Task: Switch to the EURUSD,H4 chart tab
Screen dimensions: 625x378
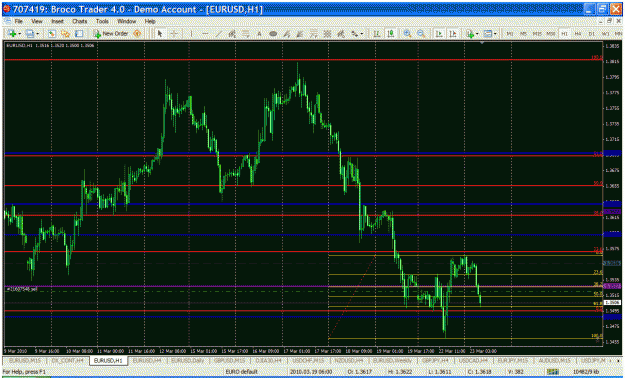Action: pyautogui.click(x=147, y=360)
